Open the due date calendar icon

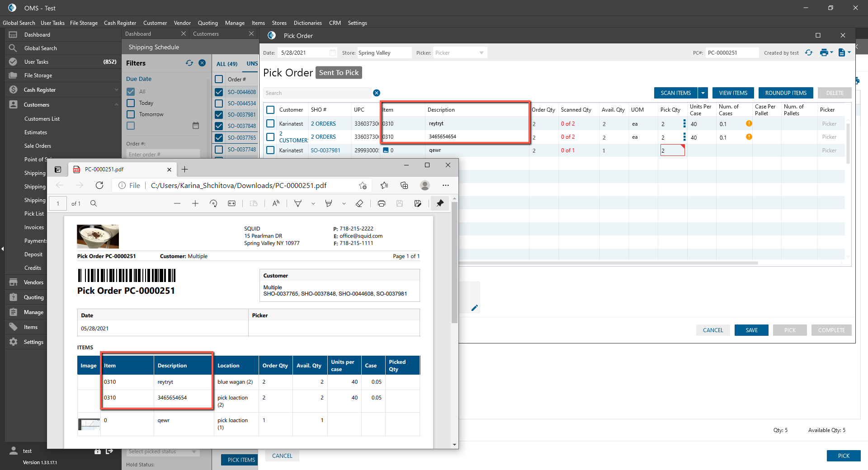(196, 126)
